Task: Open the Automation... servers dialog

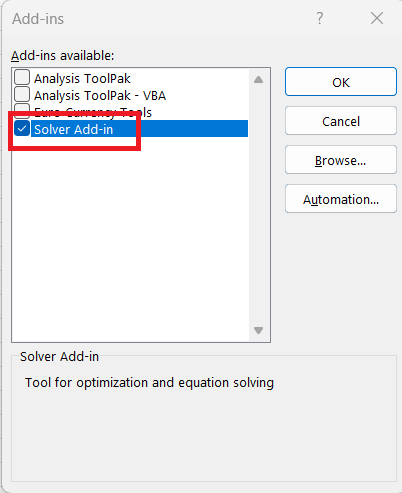Action: click(x=341, y=199)
